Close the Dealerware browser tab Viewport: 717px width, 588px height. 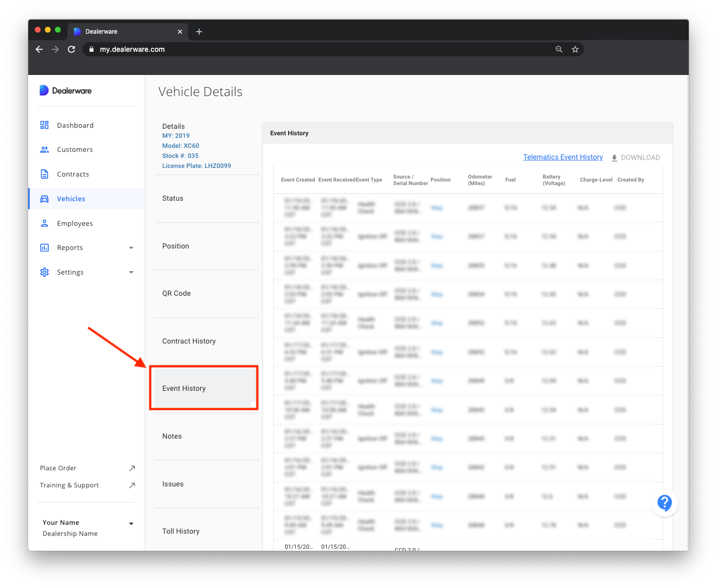(180, 32)
